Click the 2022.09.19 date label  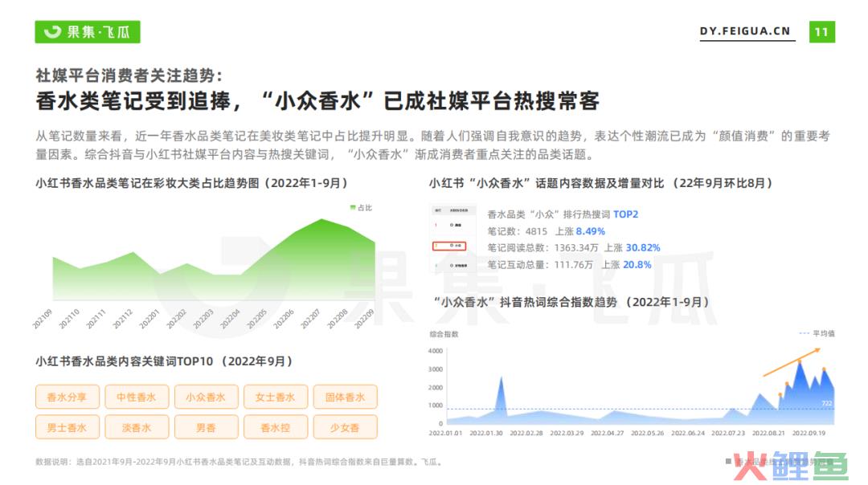(809, 433)
